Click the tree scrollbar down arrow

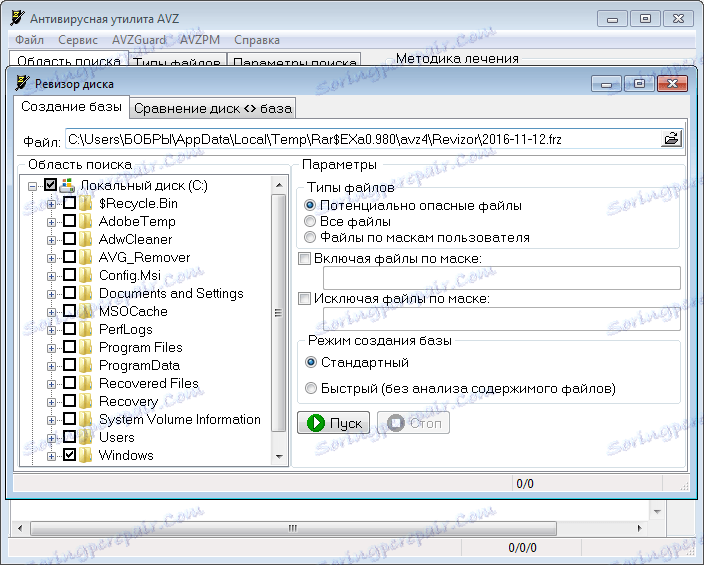pyautogui.click(x=279, y=456)
